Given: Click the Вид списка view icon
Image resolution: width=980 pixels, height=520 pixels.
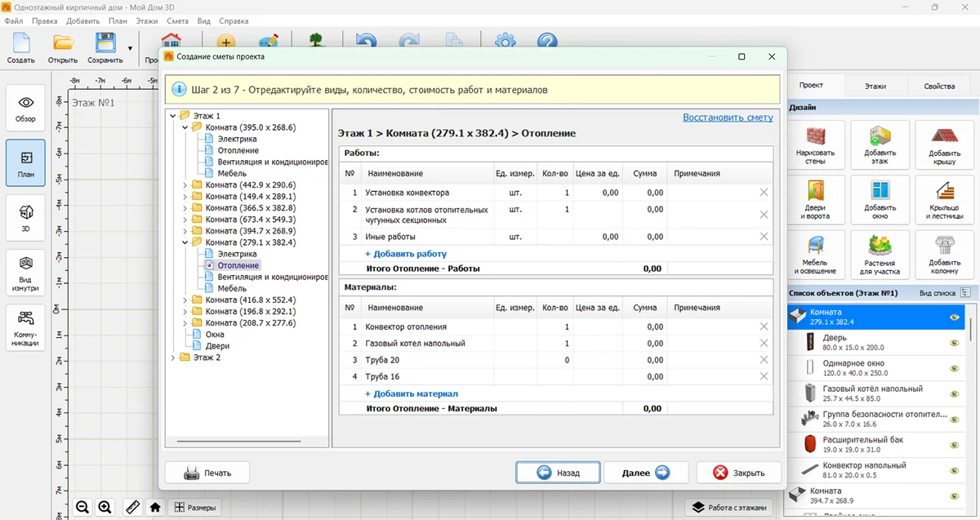Looking at the screenshot, I should [966, 293].
